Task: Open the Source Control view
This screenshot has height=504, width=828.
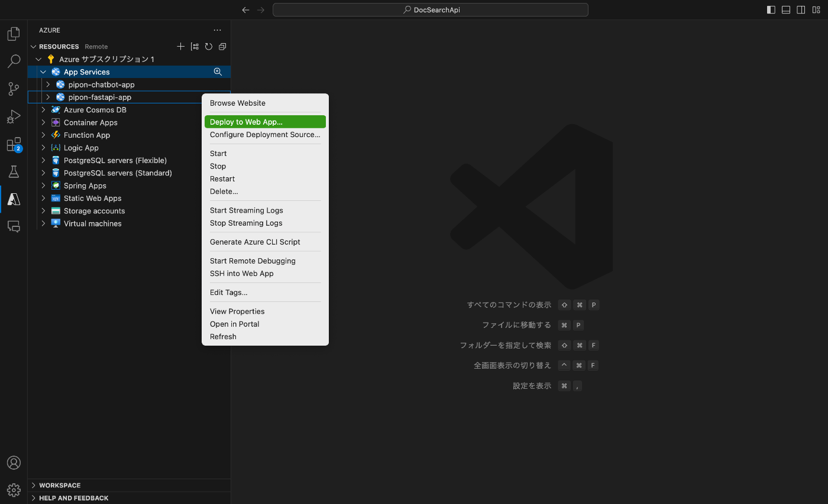Action: (x=14, y=89)
